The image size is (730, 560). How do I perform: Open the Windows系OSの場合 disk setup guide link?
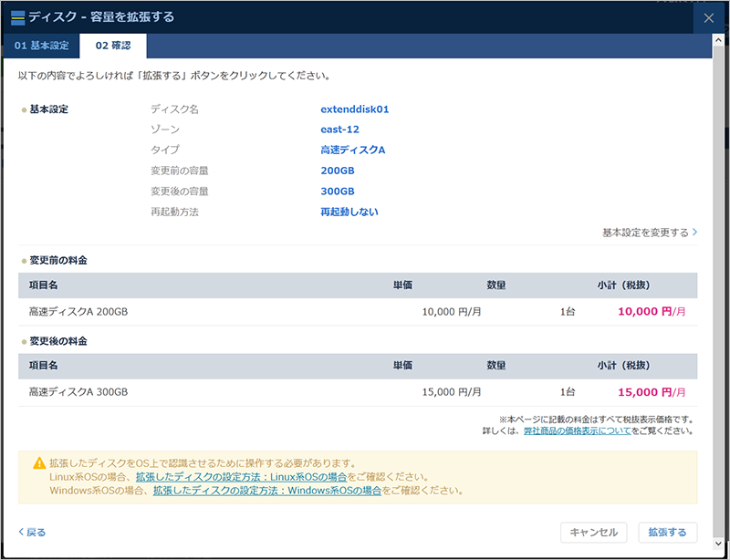pos(267,490)
